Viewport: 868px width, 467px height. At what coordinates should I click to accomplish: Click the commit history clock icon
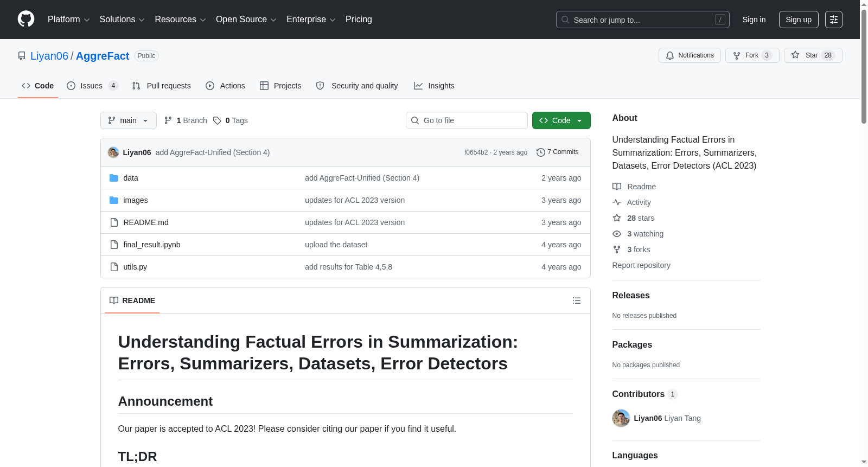(540, 152)
